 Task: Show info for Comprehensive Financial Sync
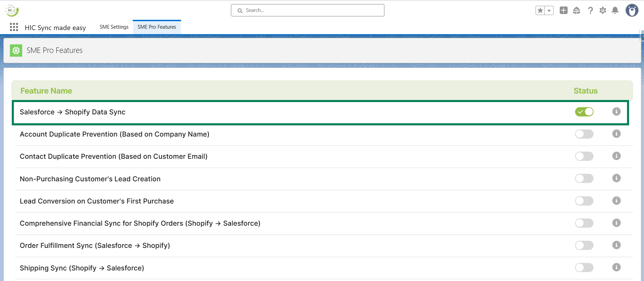point(616,223)
